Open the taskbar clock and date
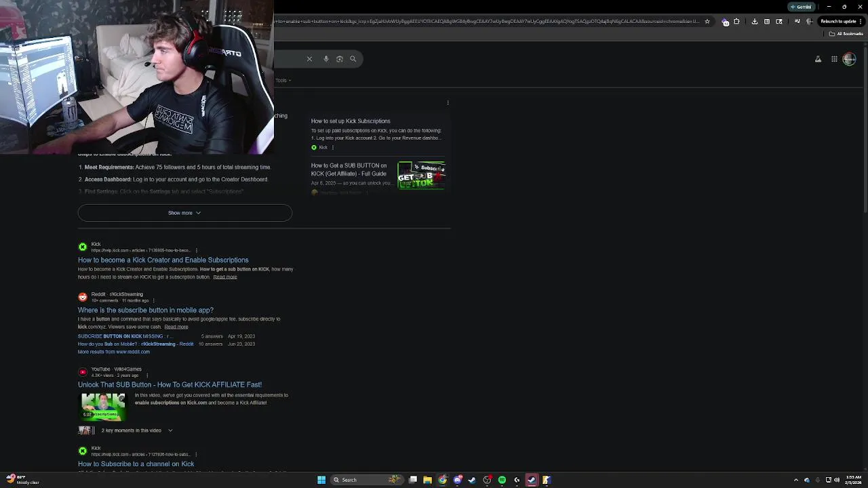The width and height of the screenshot is (868, 488). pos(854,480)
